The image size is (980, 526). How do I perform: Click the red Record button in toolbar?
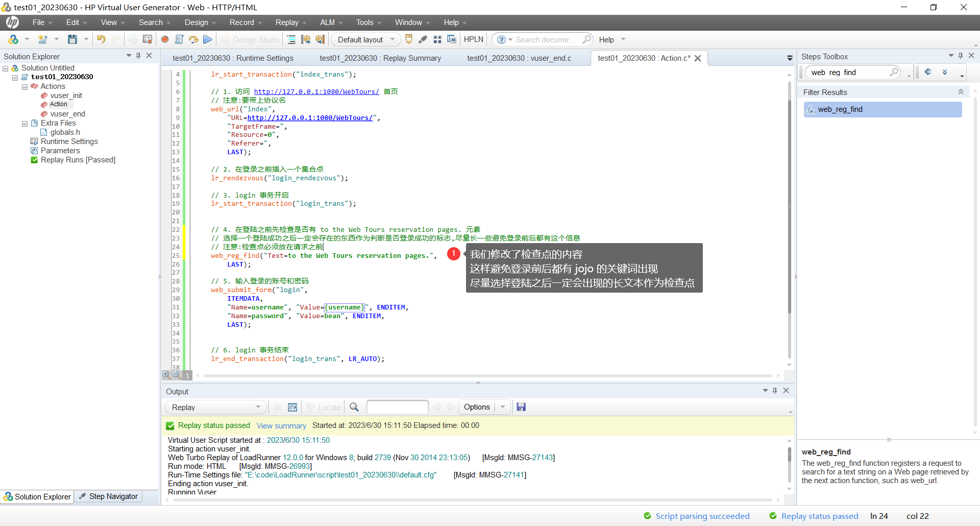[165, 39]
